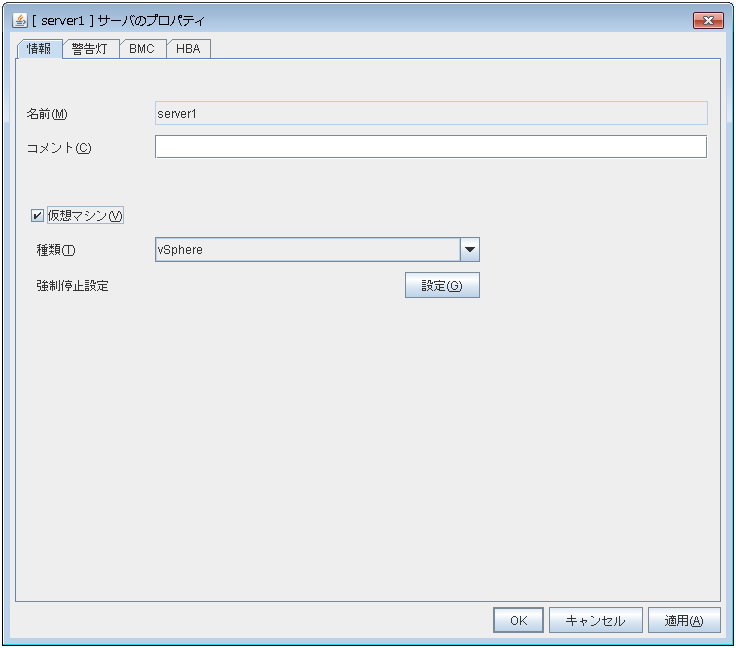Click the 名前(M) label
This screenshot has height=648, width=736.
(46, 114)
